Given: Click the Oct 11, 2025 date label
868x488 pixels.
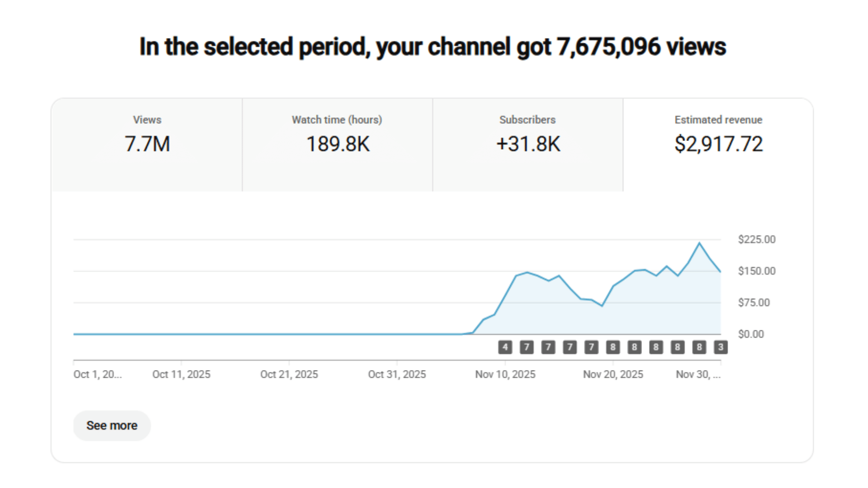Looking at the screenshot, I should [181, 374].
